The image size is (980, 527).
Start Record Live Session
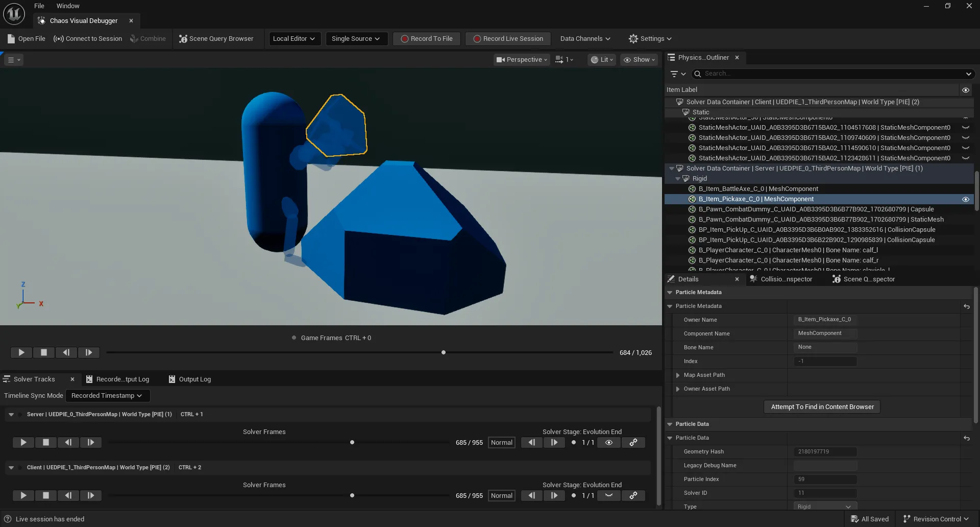coord(507,38)
